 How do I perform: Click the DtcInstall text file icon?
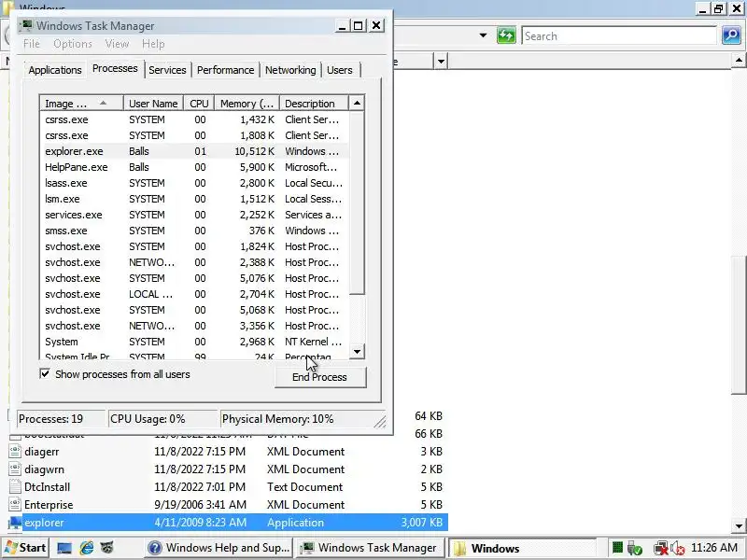(x=15, y=486)
